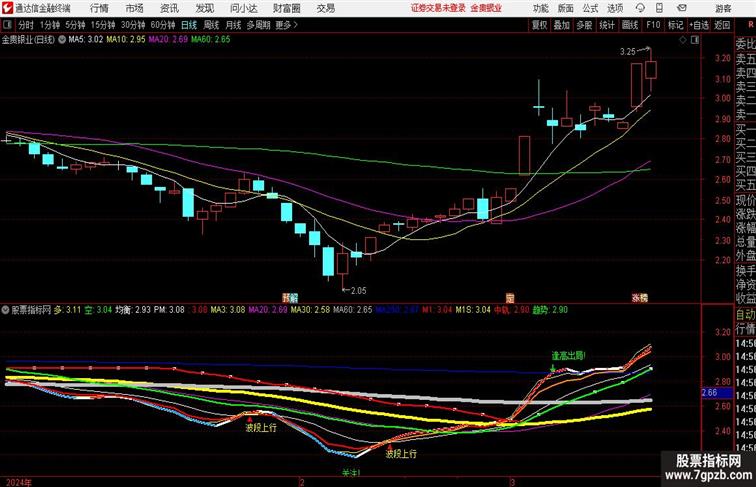
Task: Click the 多: 3.11 indicator value
Action: [x=68, y=310]
